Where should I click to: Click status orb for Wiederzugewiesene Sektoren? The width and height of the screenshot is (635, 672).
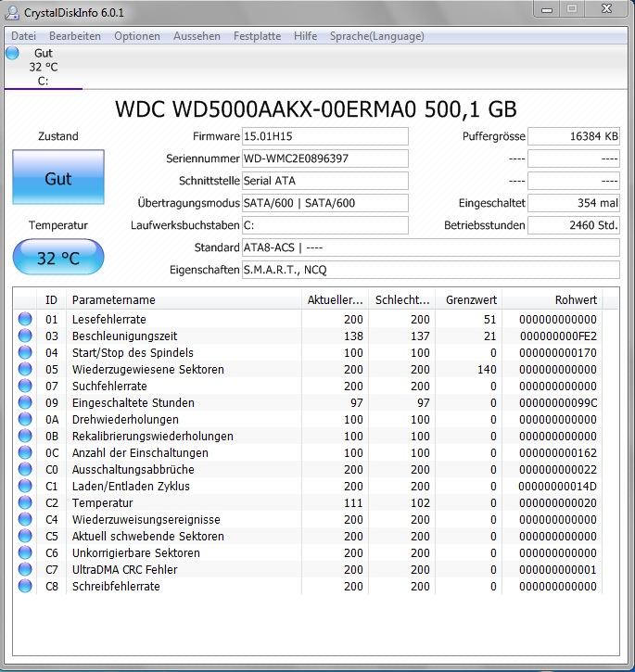(x=25, y=369)
